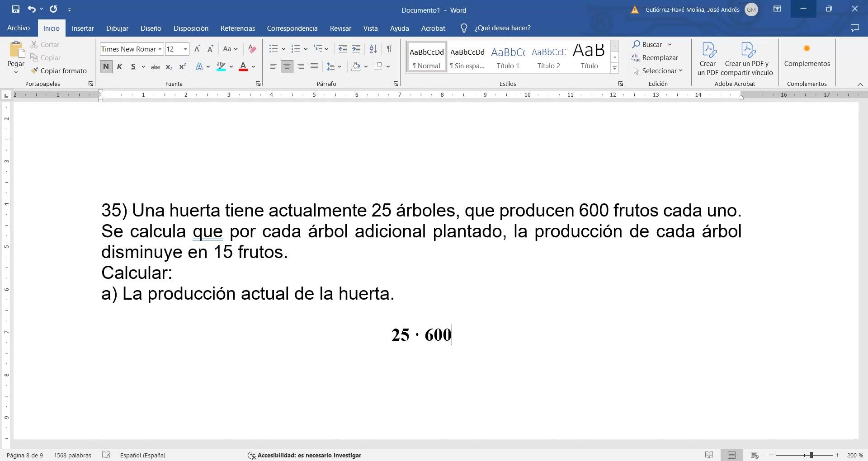This screenshot has width=868, height=461.
Task: Click the sort A-Z icon
Action: (x=373, y=49)
